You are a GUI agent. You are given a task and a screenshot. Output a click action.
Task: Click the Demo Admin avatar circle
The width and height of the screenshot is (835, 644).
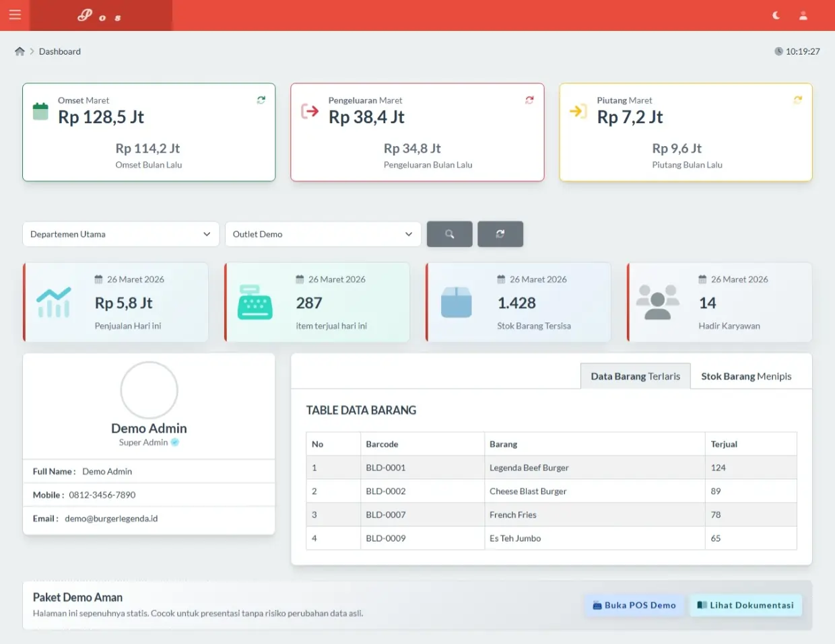click(x=149, y=390)
